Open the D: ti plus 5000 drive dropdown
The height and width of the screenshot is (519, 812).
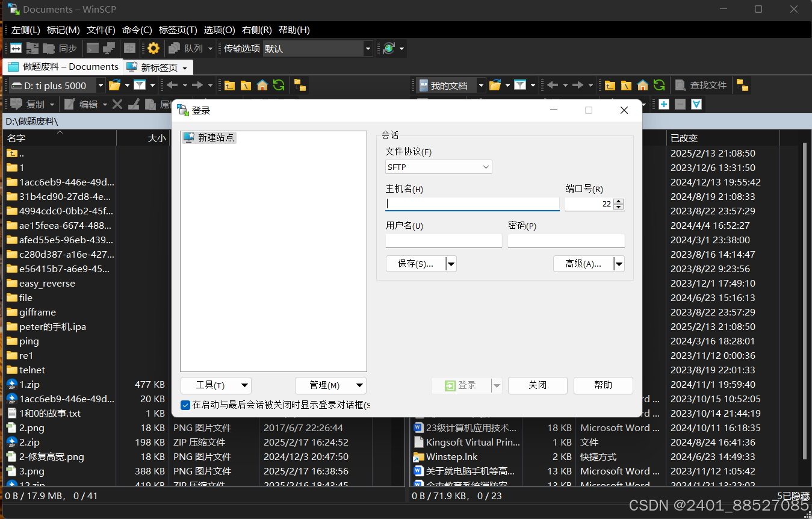[x=101, y=85]
